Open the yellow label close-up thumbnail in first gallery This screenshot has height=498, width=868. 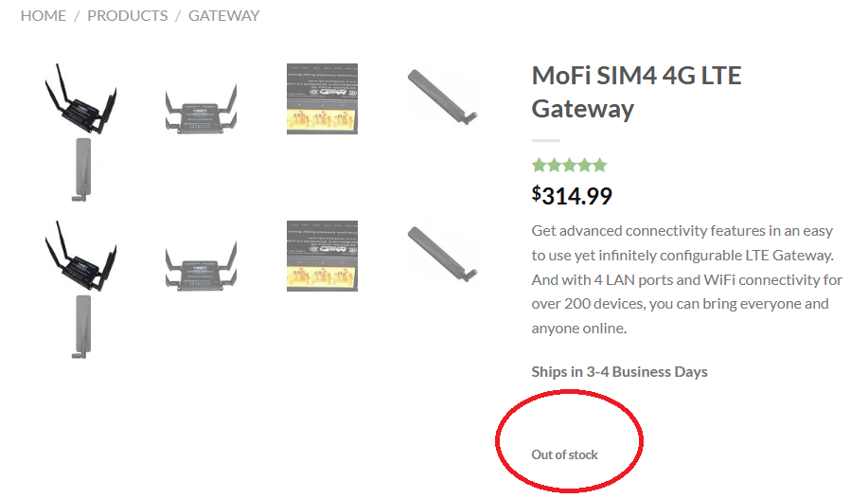(322, 98)
